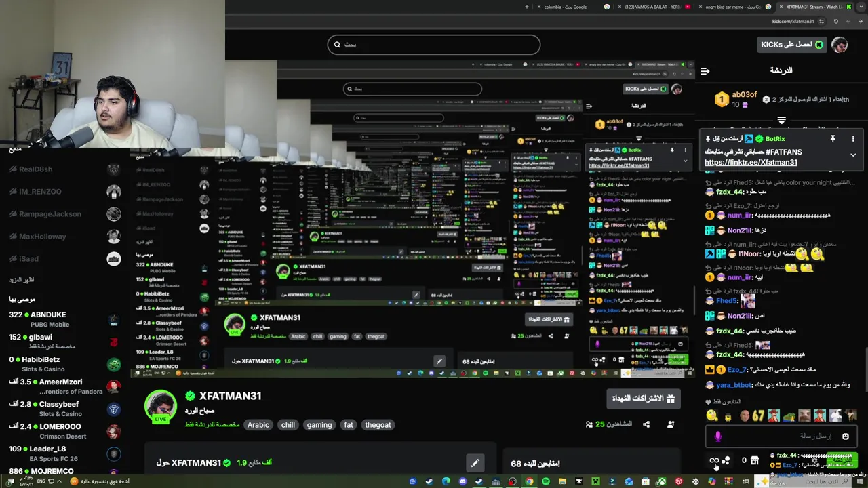Image resolution: width=868 pixels, height=488 pixels.
Task: Open sidebar channel RealD8sh
Action: tap(64, 169)
